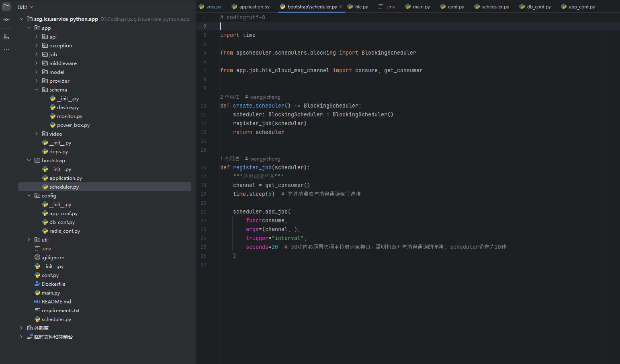Switch to the main.py tab
This screenshot has width=620, height=364.
coord(417,7)
